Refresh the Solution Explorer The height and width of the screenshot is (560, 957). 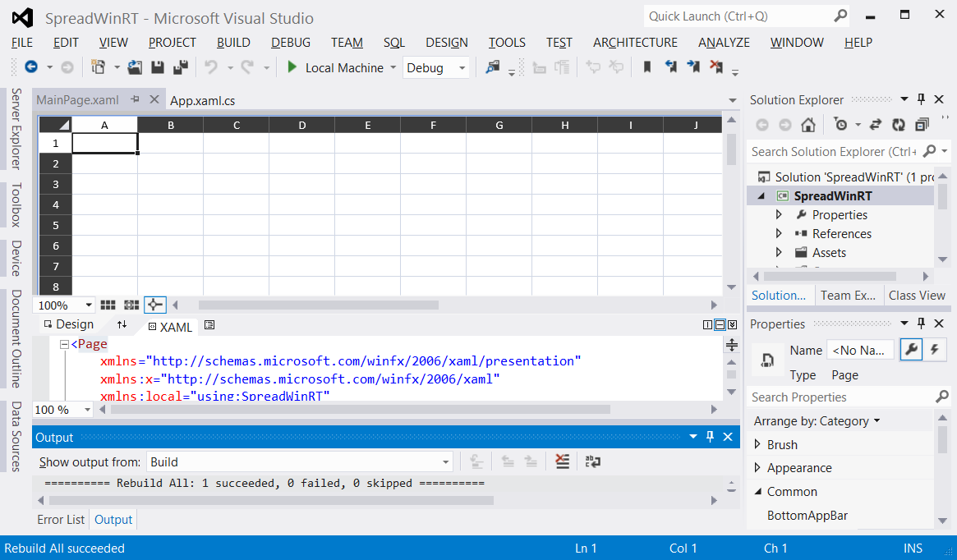(x=899, y=125)
